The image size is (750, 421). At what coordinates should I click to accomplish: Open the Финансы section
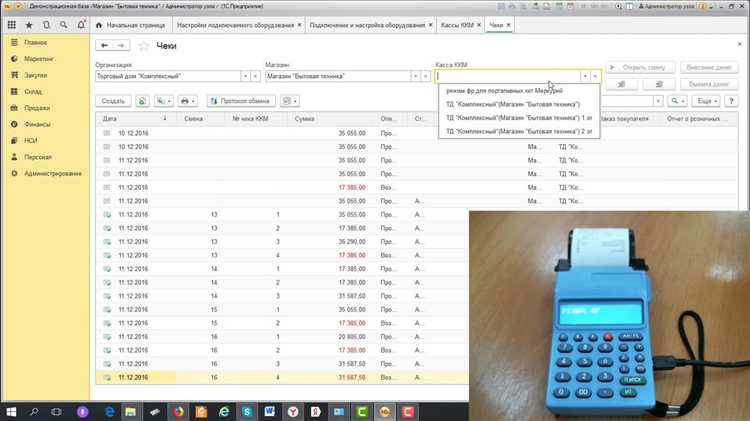37,124
